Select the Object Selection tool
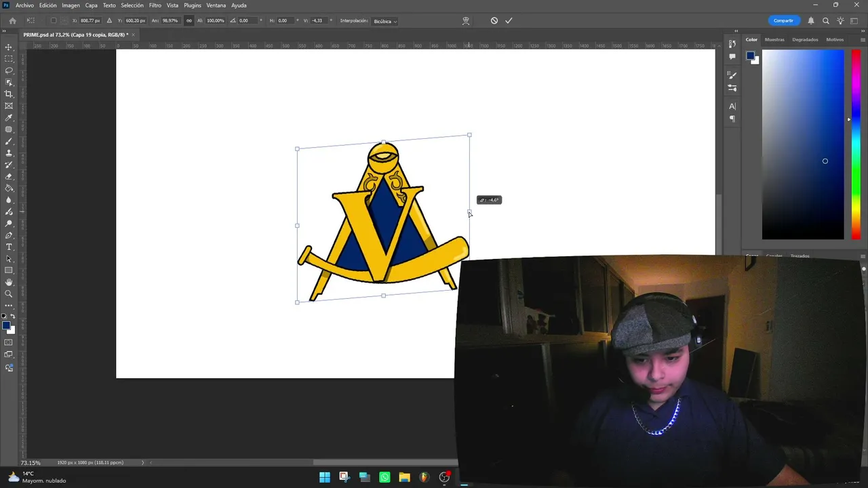 (x=9, y=82)
